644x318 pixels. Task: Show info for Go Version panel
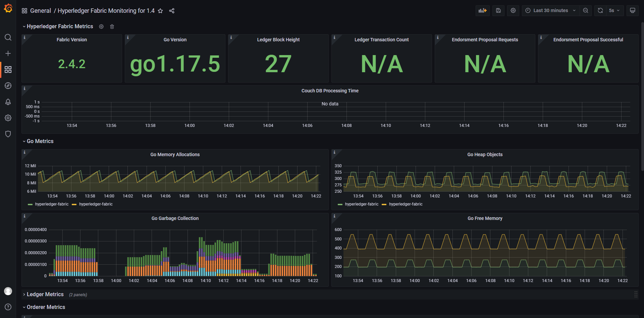point(128,38)
